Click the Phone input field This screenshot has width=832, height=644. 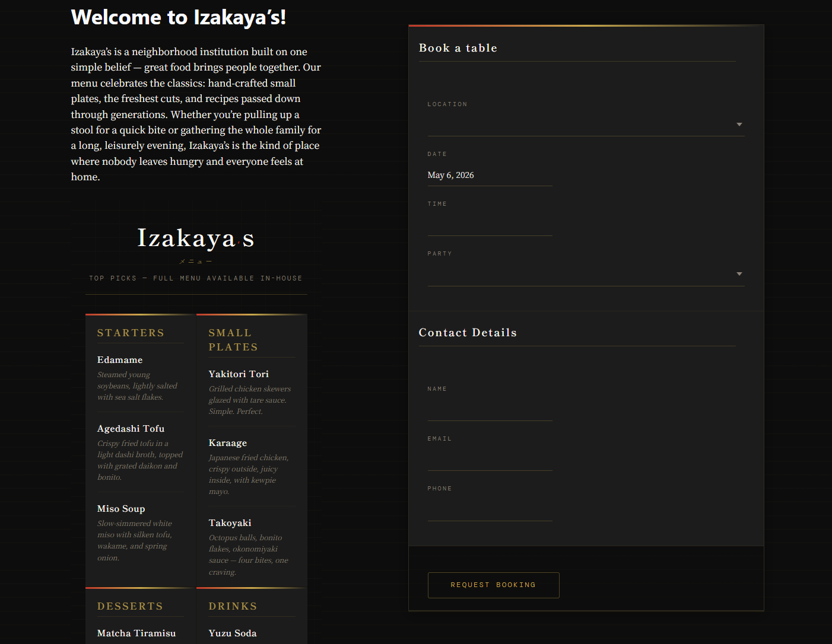click(x=490, y=510)
